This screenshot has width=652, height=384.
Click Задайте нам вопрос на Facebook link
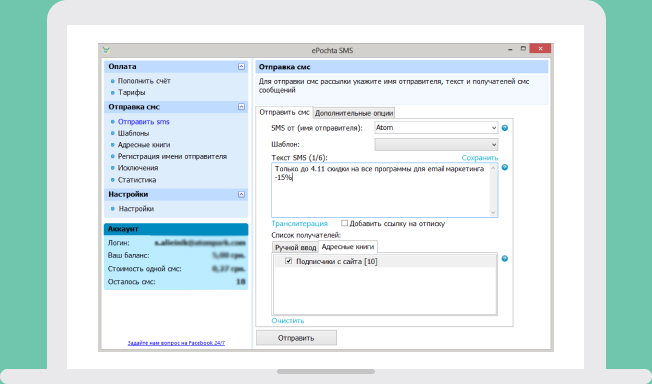(x=176, y=343)
